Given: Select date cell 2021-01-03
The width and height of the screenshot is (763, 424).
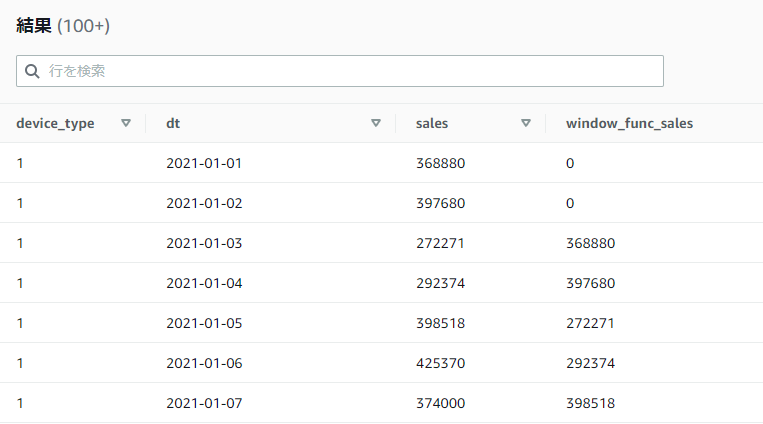Looking at the screenshot, I should pyautogui.click(x=204, y=243).
